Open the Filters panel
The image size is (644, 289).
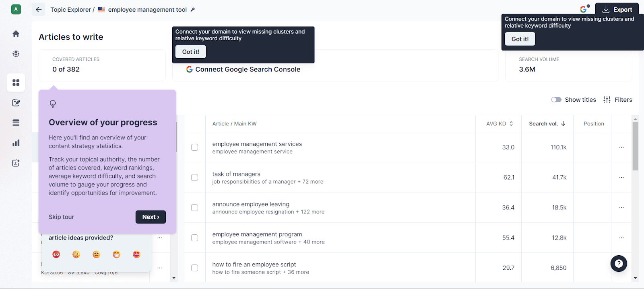pos(618,100)
